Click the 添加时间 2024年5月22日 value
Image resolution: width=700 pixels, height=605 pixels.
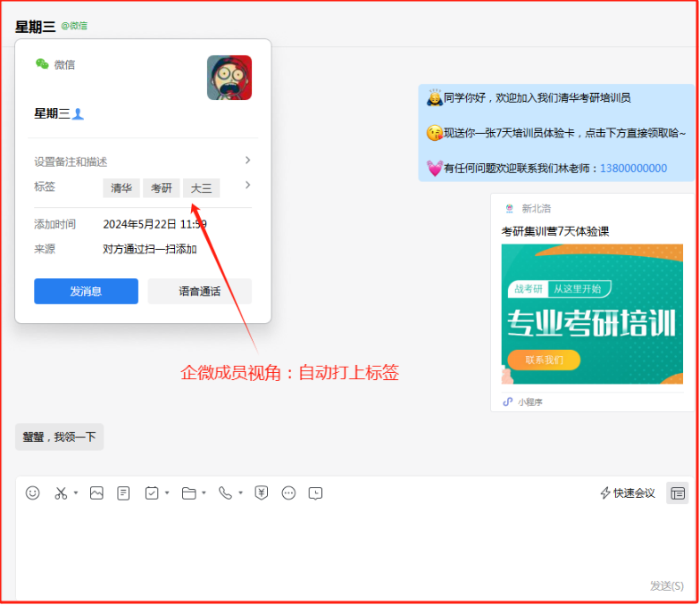pyautogui.click(x=155, y=224)
